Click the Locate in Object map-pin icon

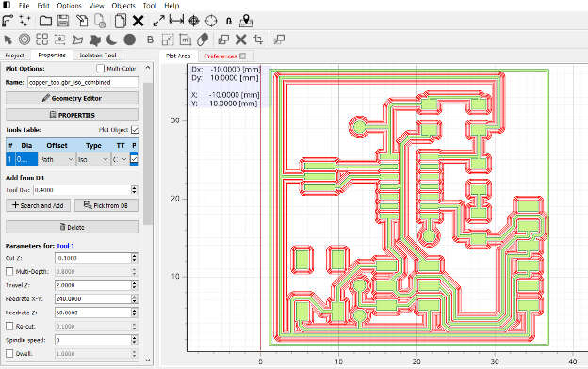click(x=246, y=21)
